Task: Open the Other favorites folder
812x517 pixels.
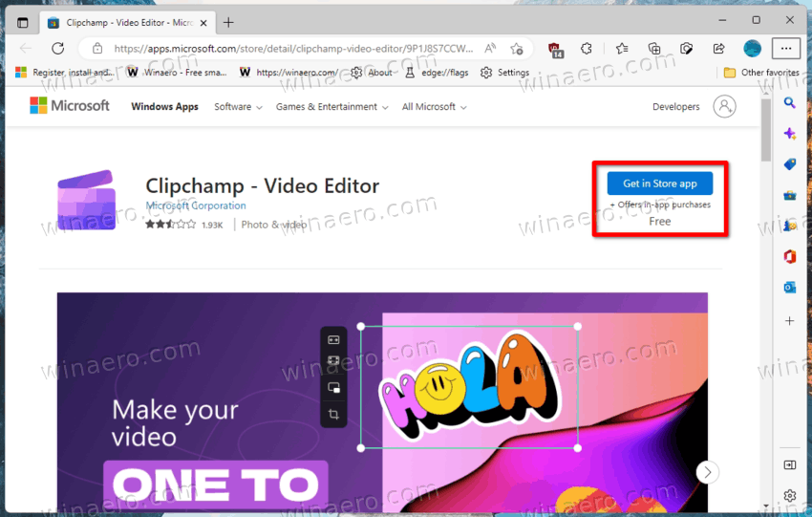Action: [761, 73]
